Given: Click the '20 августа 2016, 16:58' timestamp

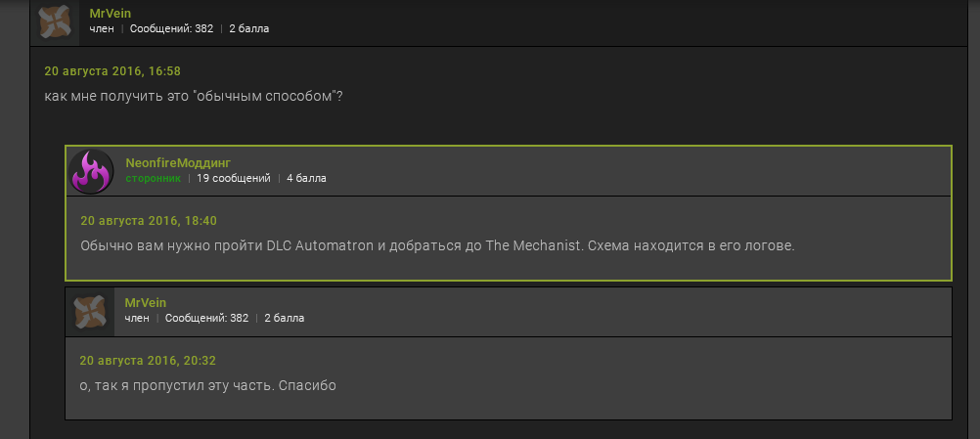Looking at the screenshot, I should [x=112, y=71].
